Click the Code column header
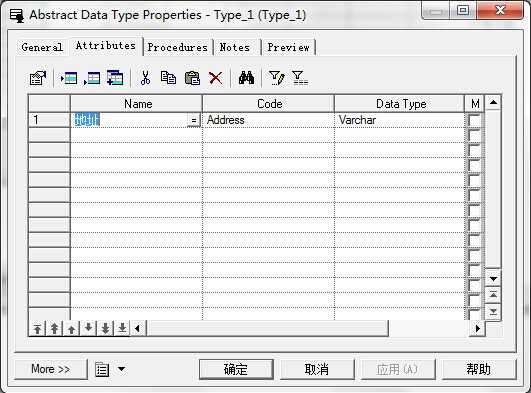This screenshot has height=393, width=531. [x=268, y=104]
